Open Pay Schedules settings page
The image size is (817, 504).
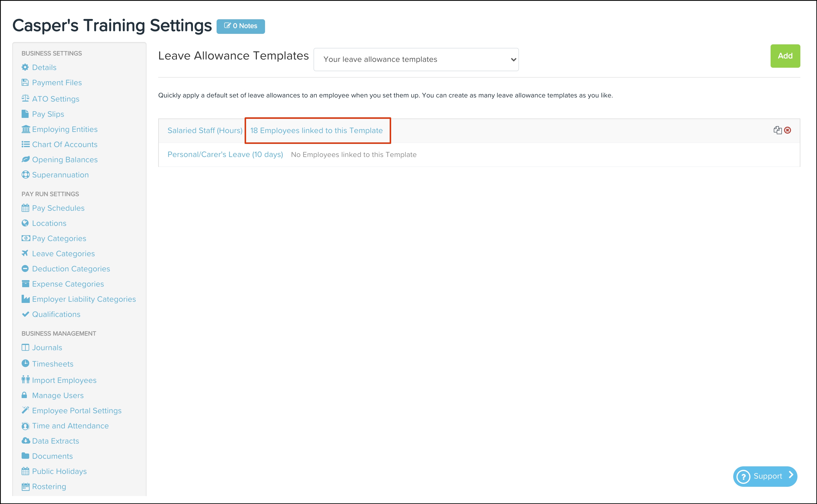point(58,208)
